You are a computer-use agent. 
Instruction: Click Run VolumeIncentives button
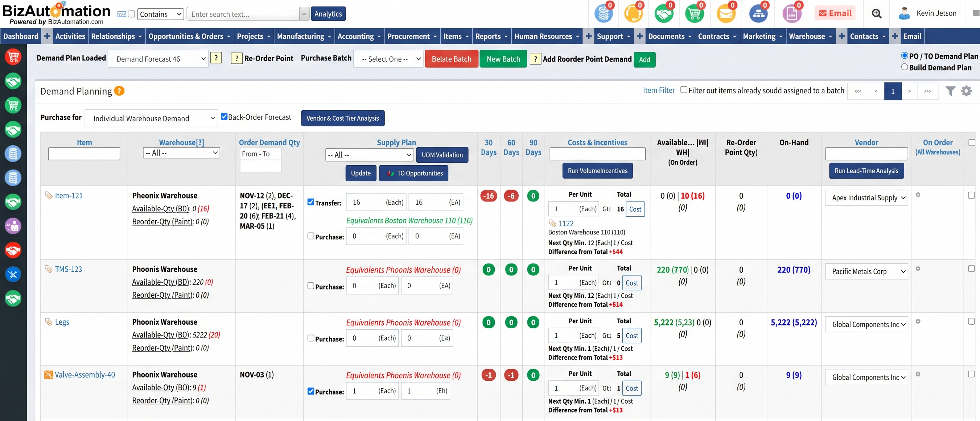tap(597, 171)
